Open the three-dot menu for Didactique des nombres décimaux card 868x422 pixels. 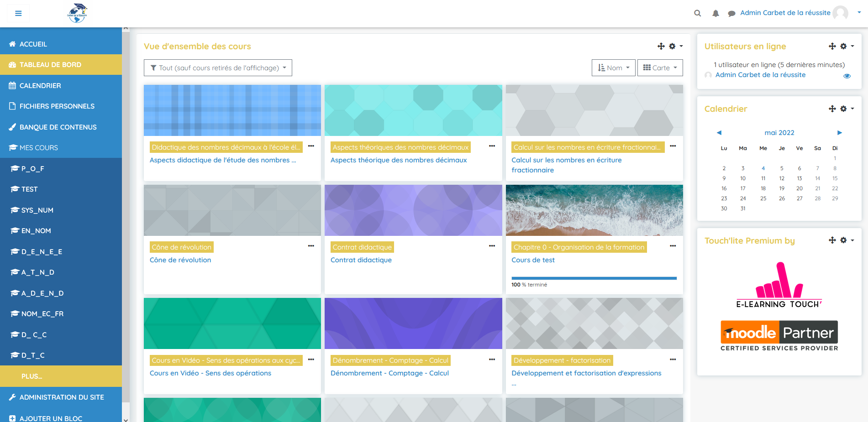(311, 146)
